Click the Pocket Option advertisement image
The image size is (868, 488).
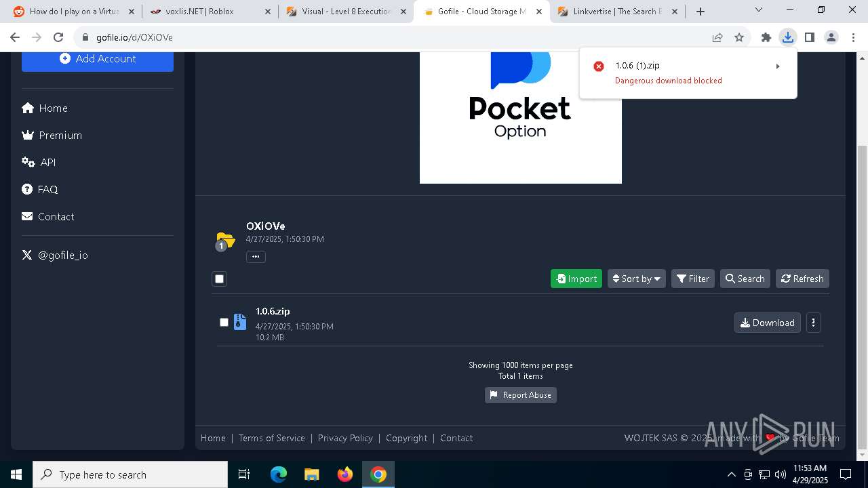pyautogui.click(x=521, y=117)
